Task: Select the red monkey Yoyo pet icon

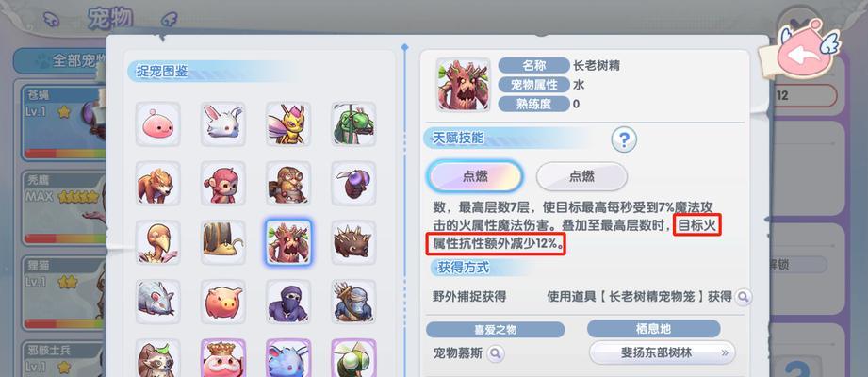Action: point(223,183)
